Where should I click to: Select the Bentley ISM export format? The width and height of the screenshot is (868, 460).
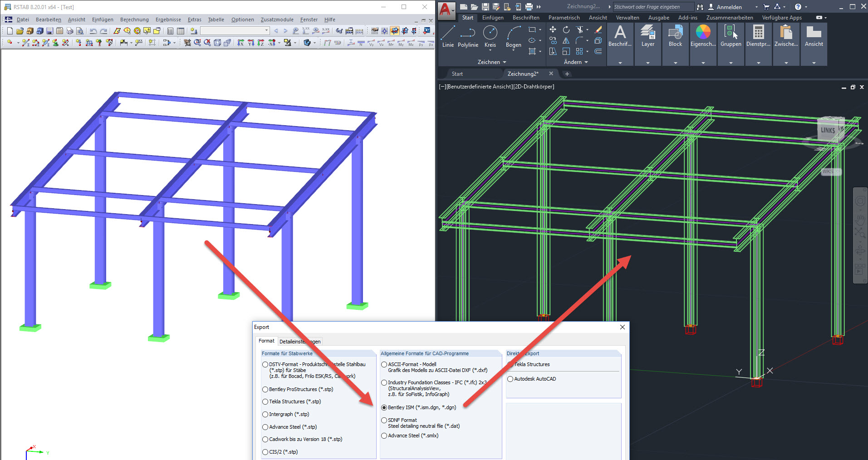click(x=384, y=407)
